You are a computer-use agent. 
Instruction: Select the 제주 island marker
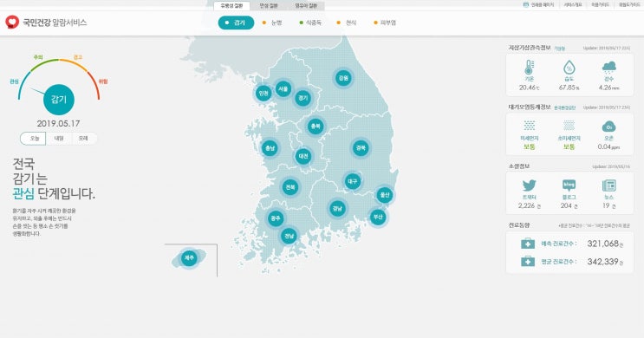coord(189,258)
